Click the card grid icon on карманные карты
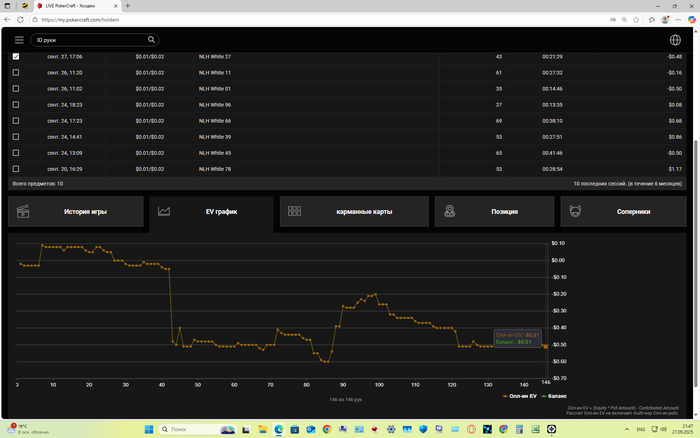This screenshot has width=700, height=438. pos(295,211)
